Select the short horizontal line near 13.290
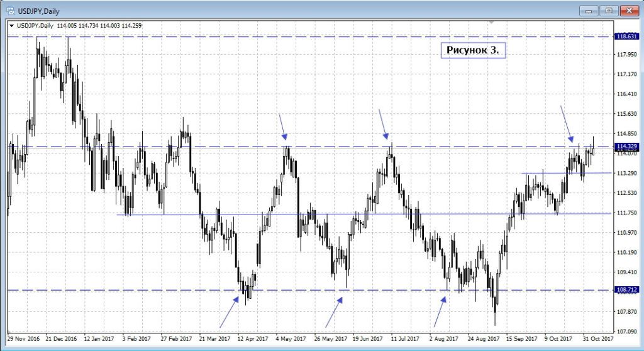Viewport: 644px width, 351px height. tap(566, 173)
